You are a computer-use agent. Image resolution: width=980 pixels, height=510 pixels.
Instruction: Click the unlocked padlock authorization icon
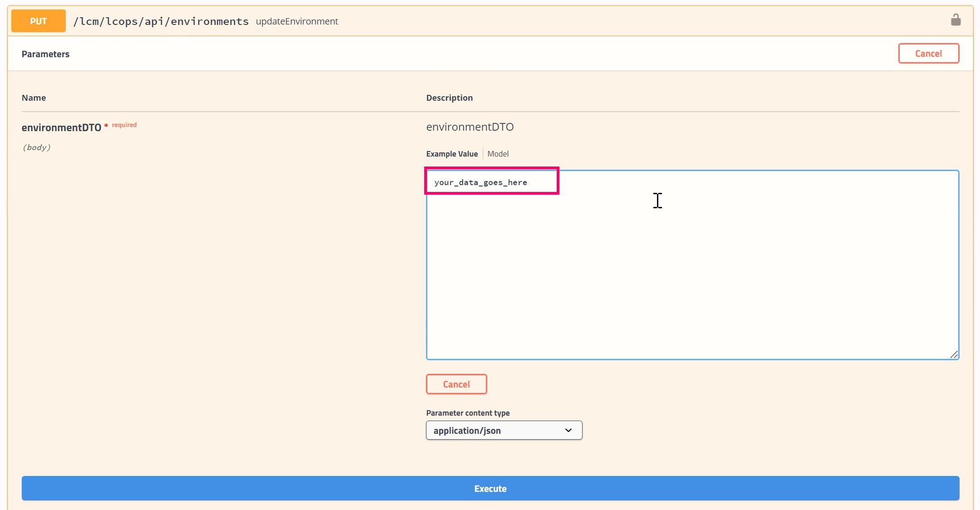(x=955, y=20)
